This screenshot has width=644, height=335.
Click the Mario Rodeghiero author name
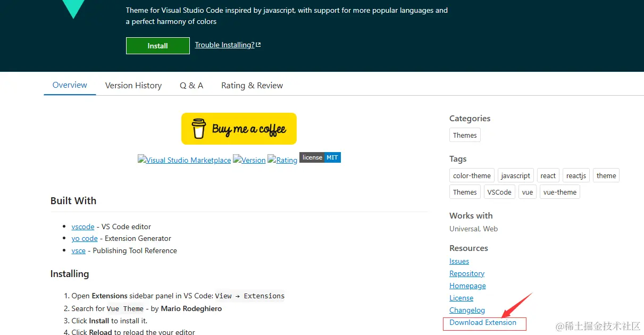point(191,308)
